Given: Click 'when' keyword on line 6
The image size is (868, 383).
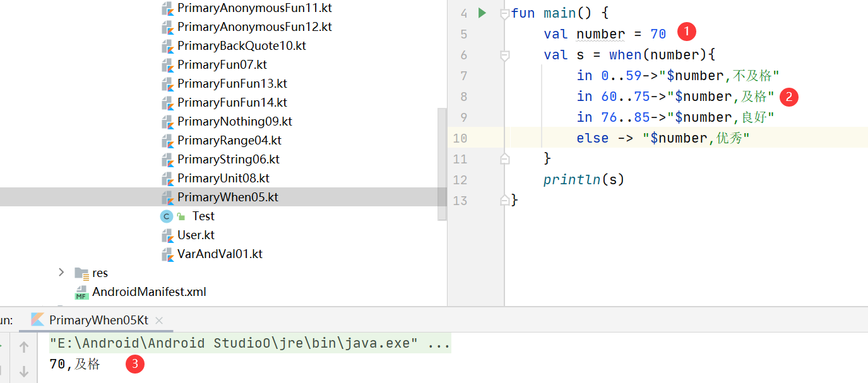Looking at the screenshot, I should pos(625,55).
